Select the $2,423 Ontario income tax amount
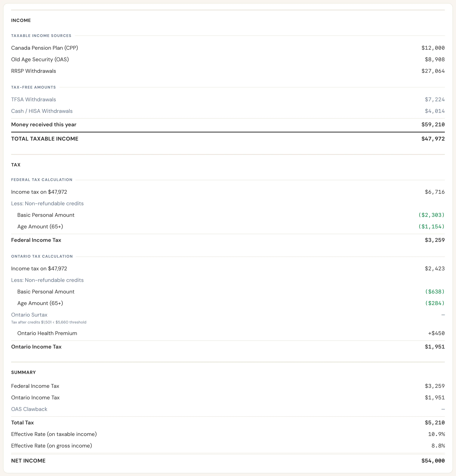456x476 pixels. tap(435, 269)
